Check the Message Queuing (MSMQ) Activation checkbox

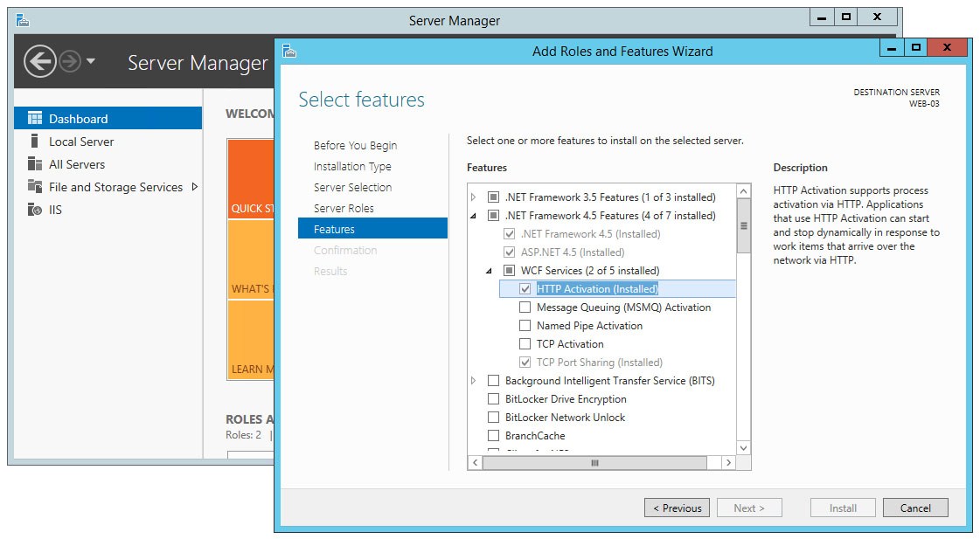pos(524,308)
